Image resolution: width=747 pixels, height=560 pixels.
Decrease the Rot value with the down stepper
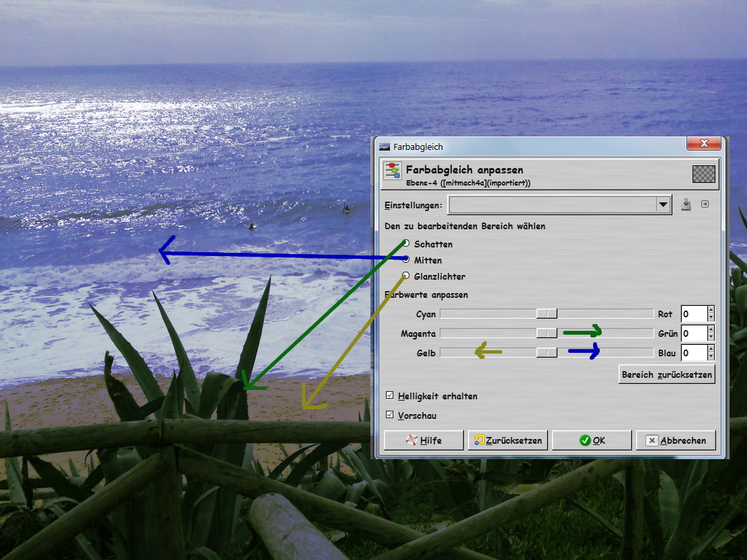pos(711,318)
